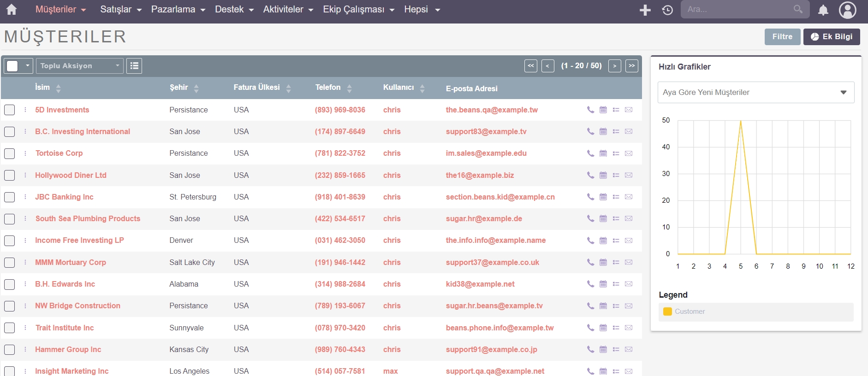
Task: Toggle the select-all checkbox in toolbar
Action: (12, 66)
